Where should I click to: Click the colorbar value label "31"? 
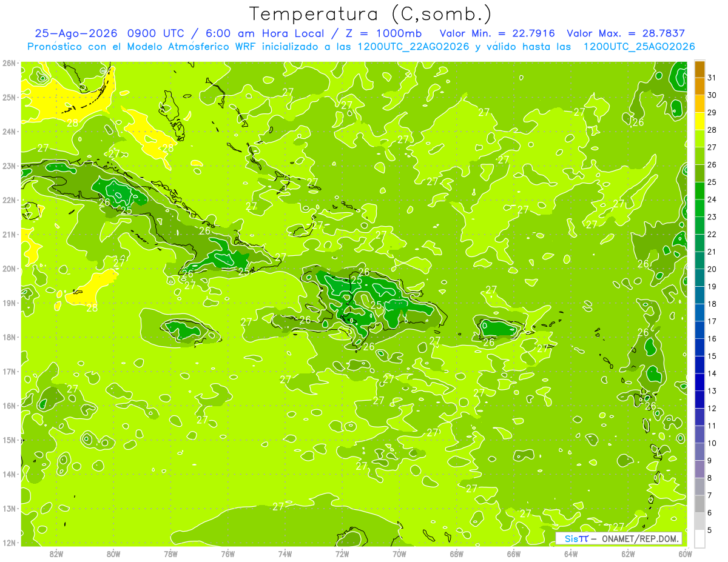pyautogui.click(x=712, y=78)
